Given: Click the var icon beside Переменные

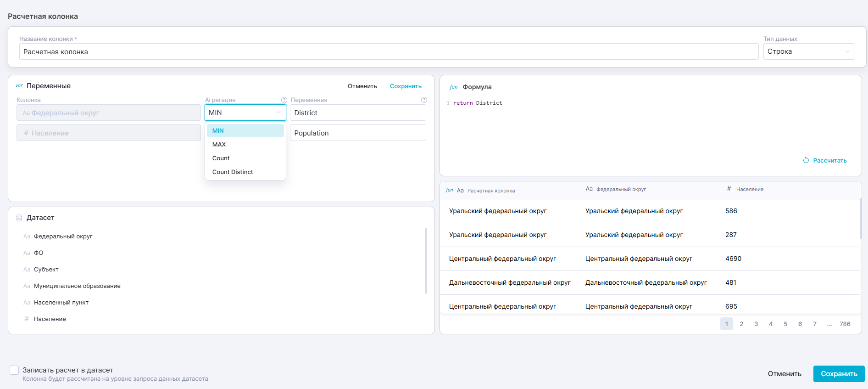Looking at the screenshot, I should (19, 86).
